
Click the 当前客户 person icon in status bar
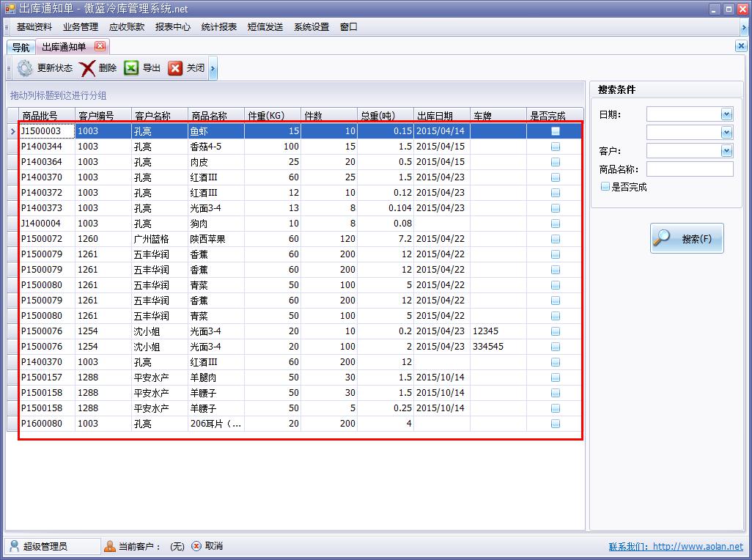(109, 546)
